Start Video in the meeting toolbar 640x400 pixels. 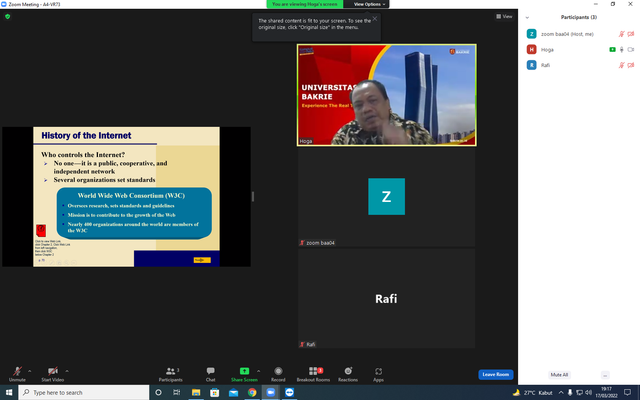[53, 374]
